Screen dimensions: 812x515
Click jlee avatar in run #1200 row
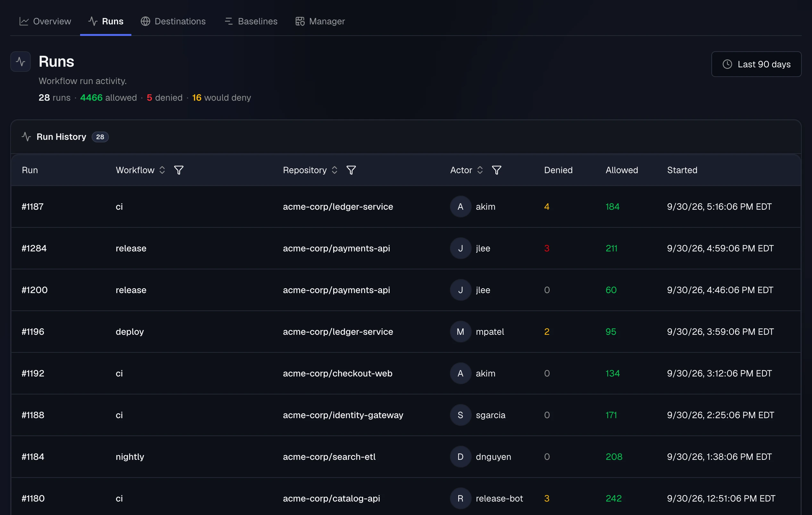(460, 290)
